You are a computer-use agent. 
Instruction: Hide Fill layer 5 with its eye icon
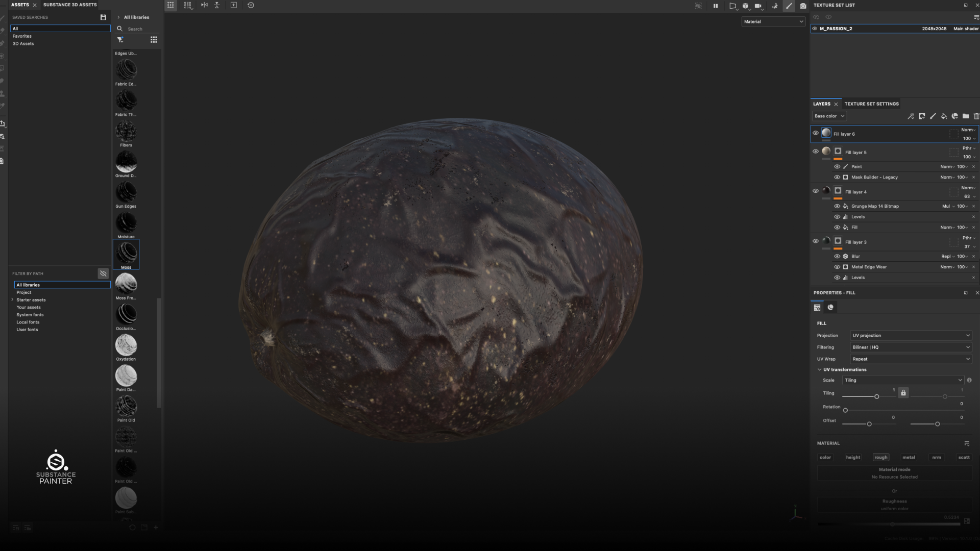816,152
